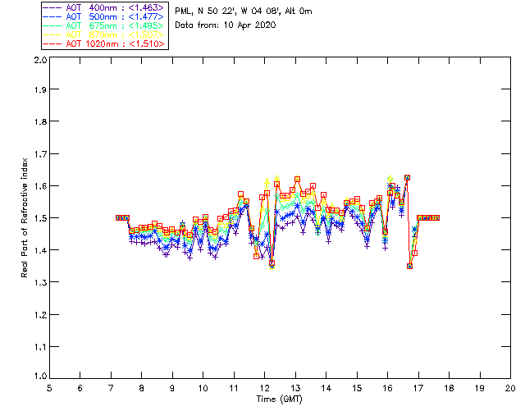Click the 2.0 y-axis tick label
The width and height of the screenshot is (525, 420).
40,60
